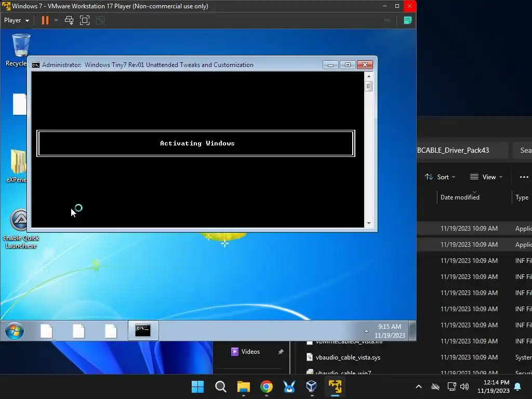Click the Windows 7 clock showing 9:15 AM
The image size is (532, 399).
pos(390,331)
